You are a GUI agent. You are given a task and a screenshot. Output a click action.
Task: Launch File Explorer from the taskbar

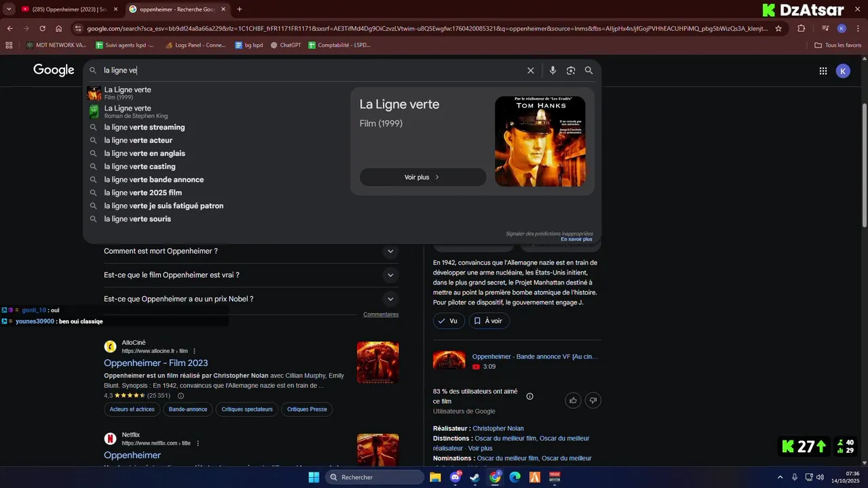[435, 477]
